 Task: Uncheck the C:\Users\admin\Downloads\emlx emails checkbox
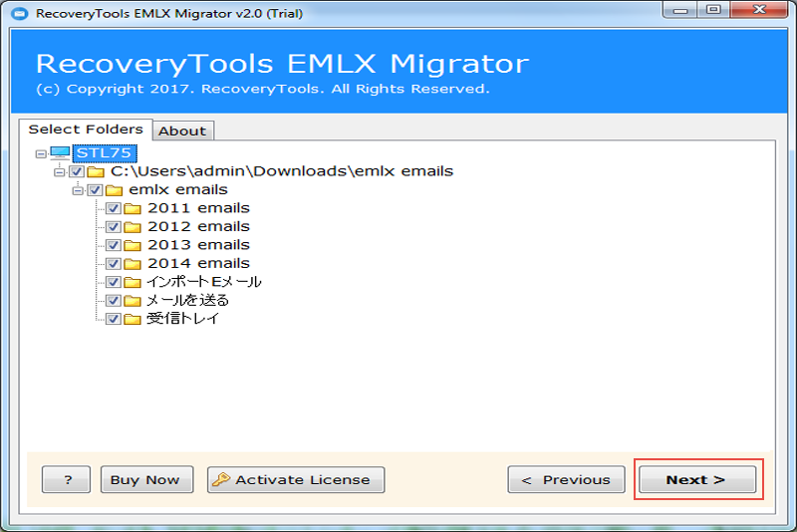coord(77,171)
